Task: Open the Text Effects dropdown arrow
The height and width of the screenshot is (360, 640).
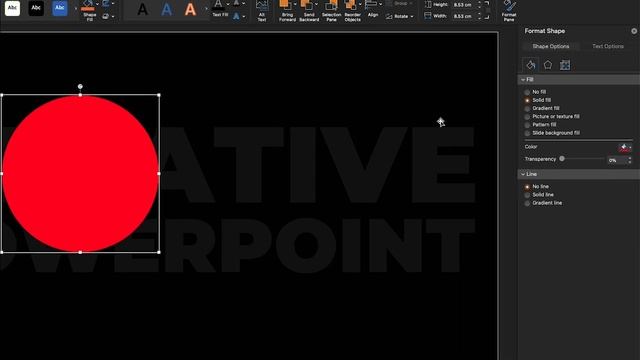Action: pyautogui.click(x=244, y=17)
